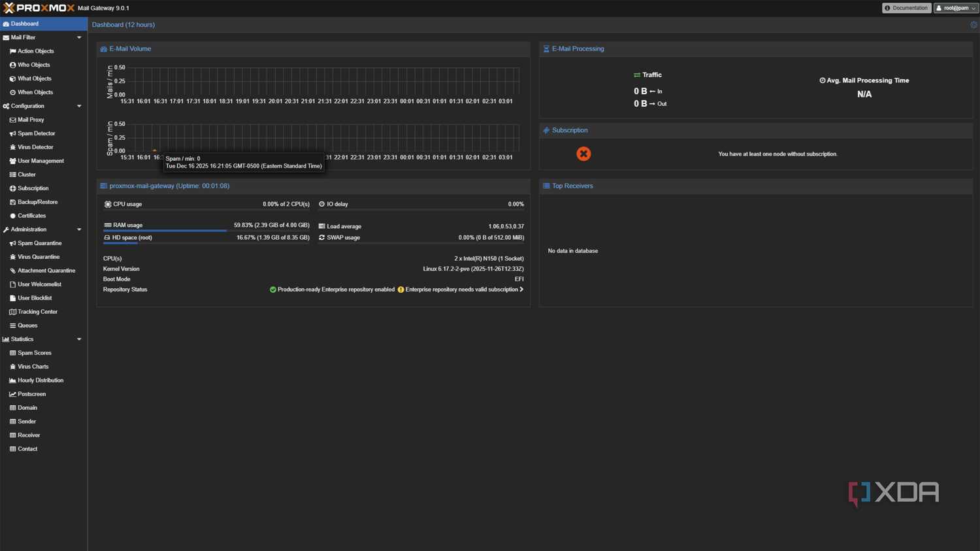Click the HD space (root) progress bar

(x=206, y=243)
